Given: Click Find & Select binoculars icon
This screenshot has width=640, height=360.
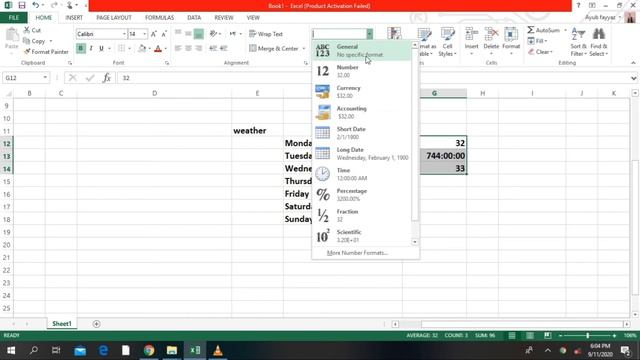Looking at the screenshot, I should coord(599,34).
